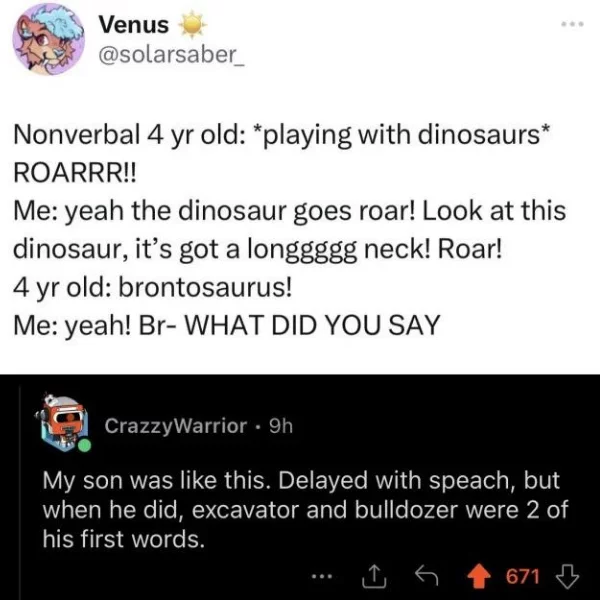Click the green online status dot
600x600 pixels.
pyautogui.click(x=85, y=445)
